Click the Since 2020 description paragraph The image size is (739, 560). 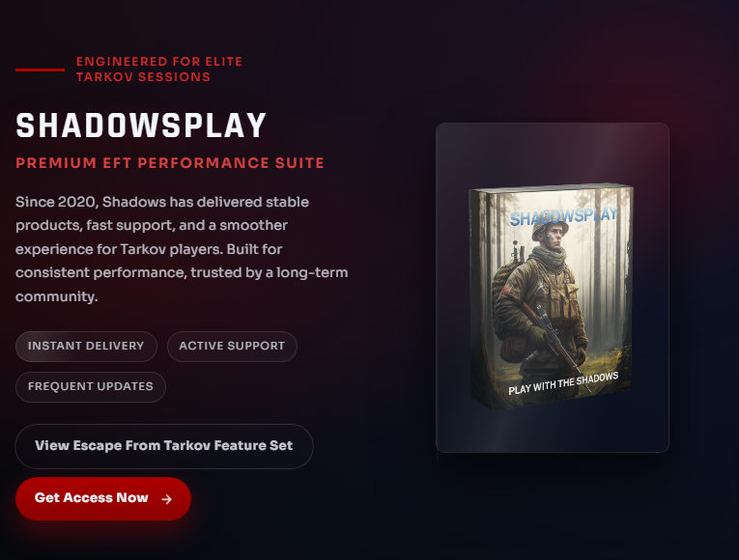182,249
